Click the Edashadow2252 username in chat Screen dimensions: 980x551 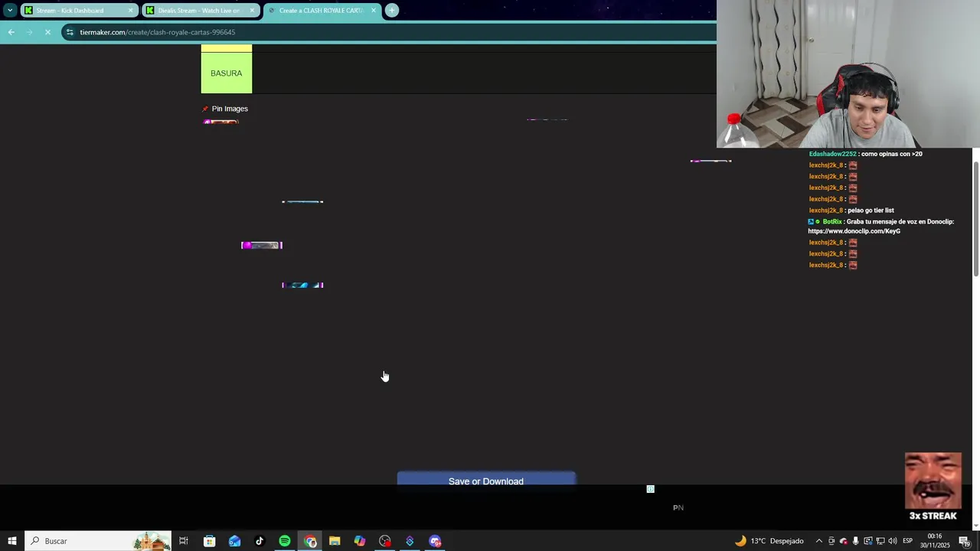pos(832,154)
